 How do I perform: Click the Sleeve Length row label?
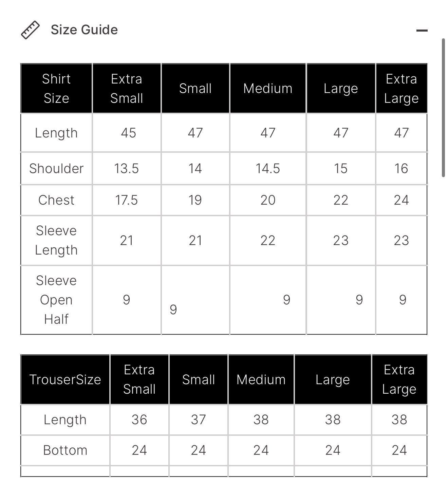56,240
